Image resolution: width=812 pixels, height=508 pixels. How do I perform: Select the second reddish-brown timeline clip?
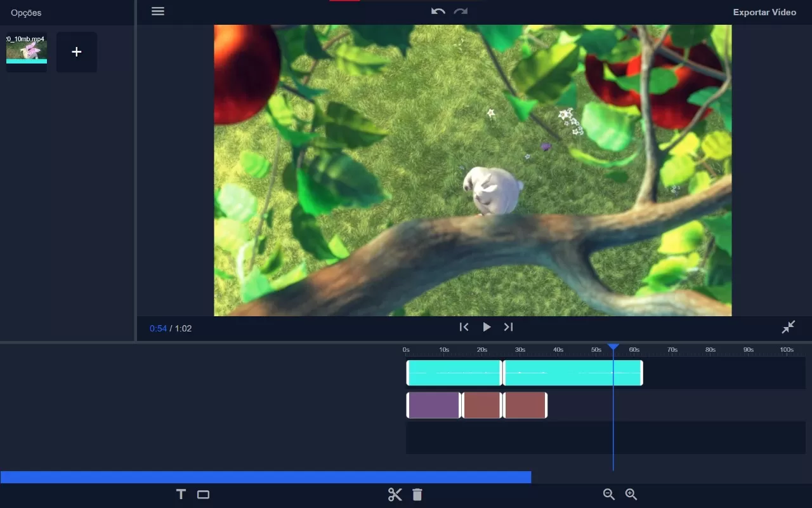click(x=525, y=405)
